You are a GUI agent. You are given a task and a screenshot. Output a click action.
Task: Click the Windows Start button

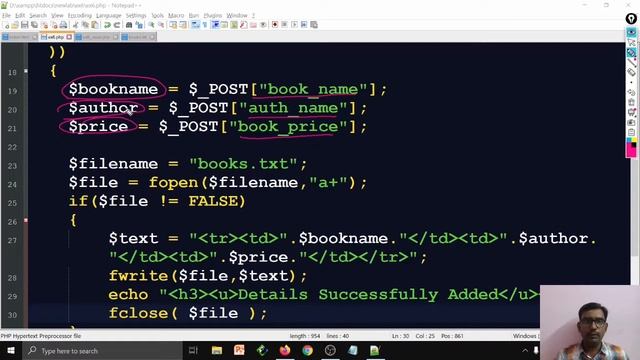(x=11, y=351)
